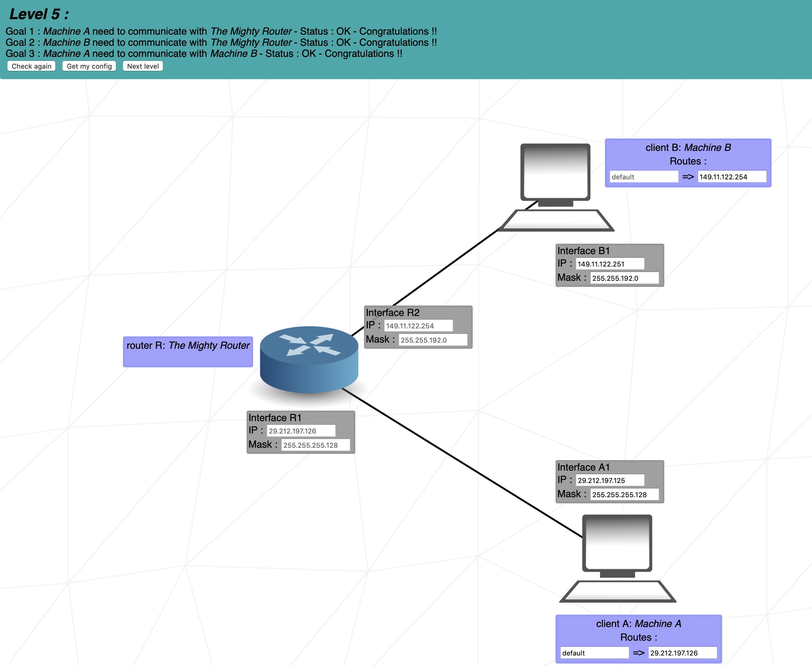The image size is (812, 666).
Task: Click the router R label box
Action: click(x=188, y=352)
